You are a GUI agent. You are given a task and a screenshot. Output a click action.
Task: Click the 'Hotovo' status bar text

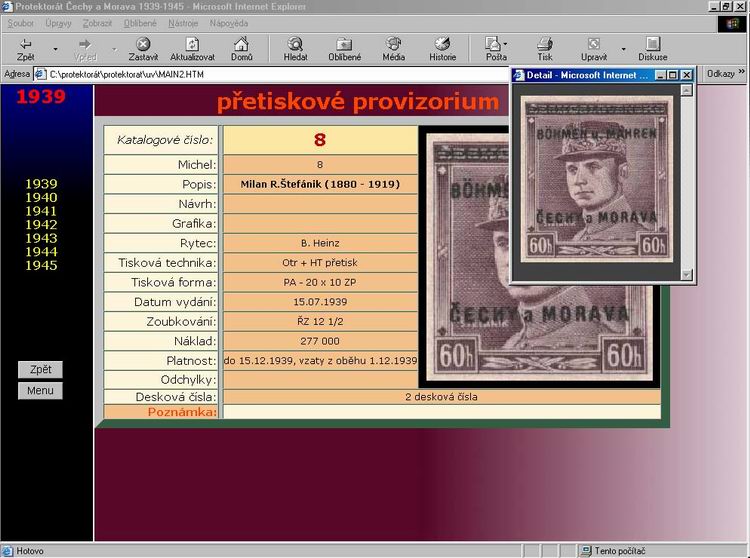[x=30, y=551]
